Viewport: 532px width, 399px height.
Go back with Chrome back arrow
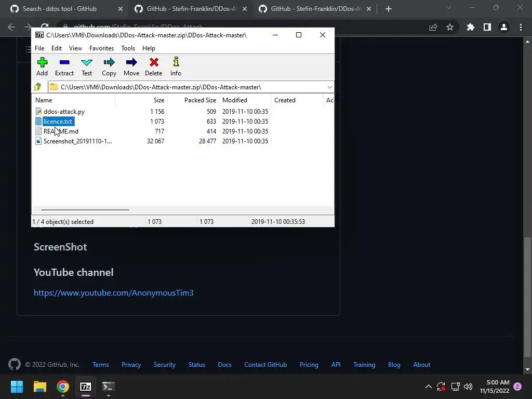point(11,27)
